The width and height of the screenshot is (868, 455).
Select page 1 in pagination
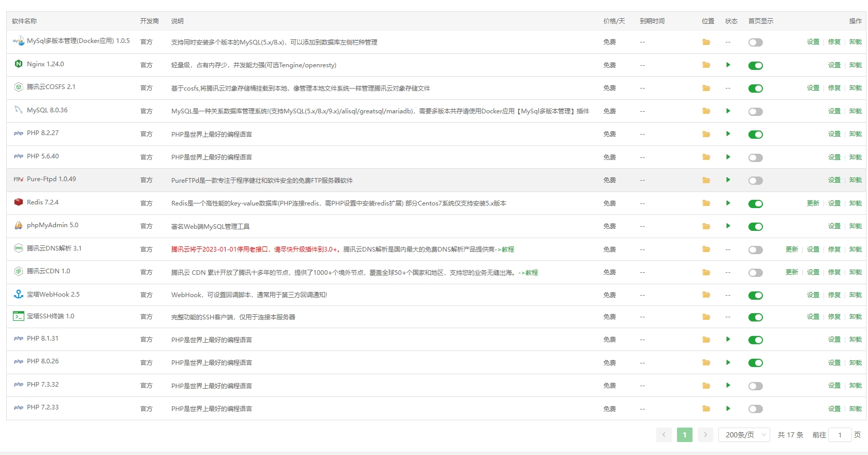(685, 435)
